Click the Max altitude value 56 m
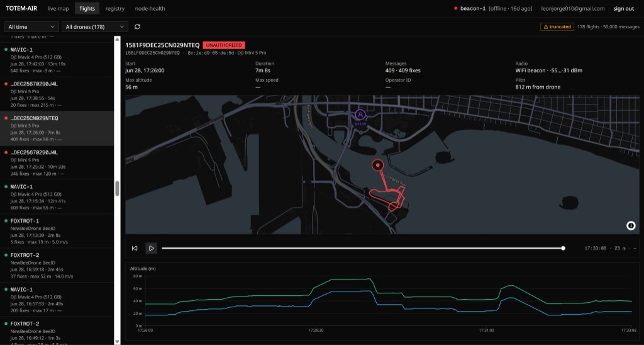644x345 pixels. (x=131, y=87)
